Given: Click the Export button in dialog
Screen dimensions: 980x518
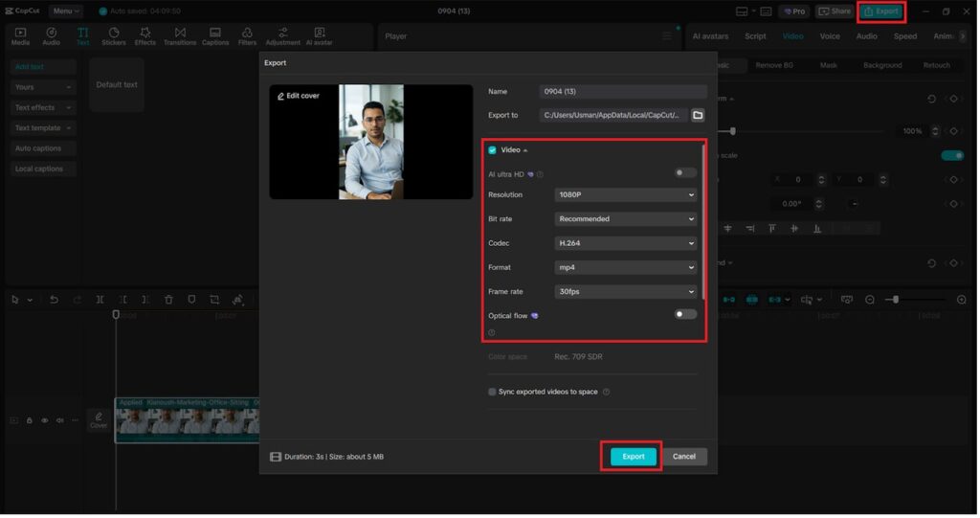Looking at the screenshot, I should [634, 457].
